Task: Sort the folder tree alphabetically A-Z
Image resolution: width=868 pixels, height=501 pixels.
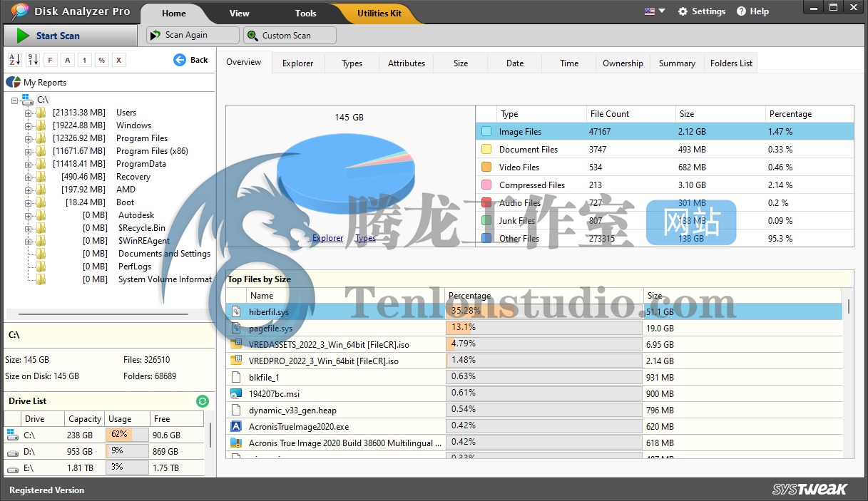Action: (15, 60)
